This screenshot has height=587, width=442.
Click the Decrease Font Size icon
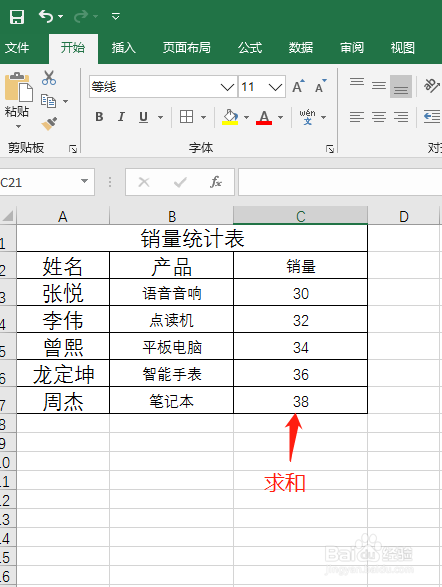click(x=321, y=86)
